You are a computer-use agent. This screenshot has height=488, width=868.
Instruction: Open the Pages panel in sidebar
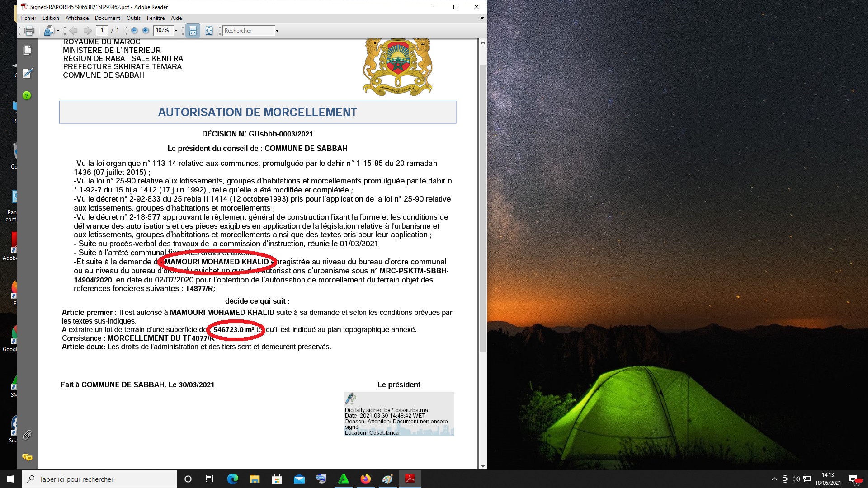point(27,50)
